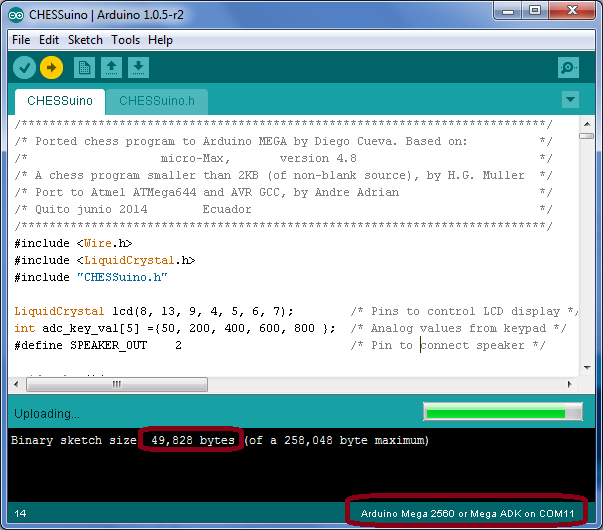This screenshot has width=603, height=530.
Task: Click '(of a 258,048 byte maximum)' console text
Action: click(x=336, y=440)
